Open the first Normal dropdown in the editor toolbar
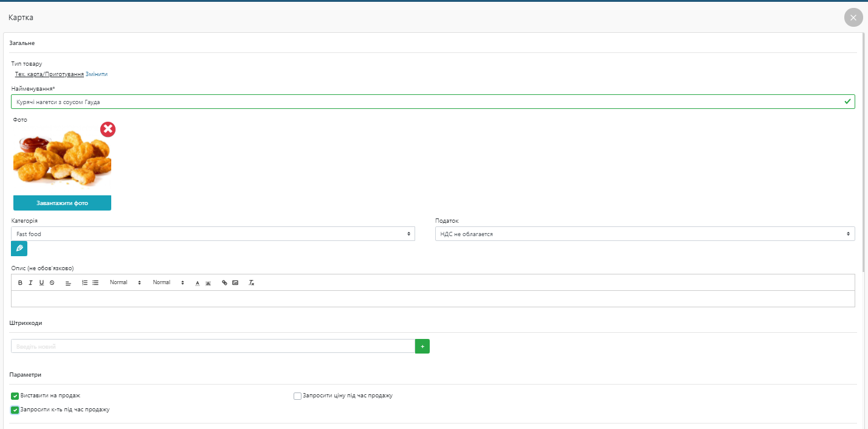Viewport: 868px width, 429px height. pyautogui.click(x=125, y=283)
